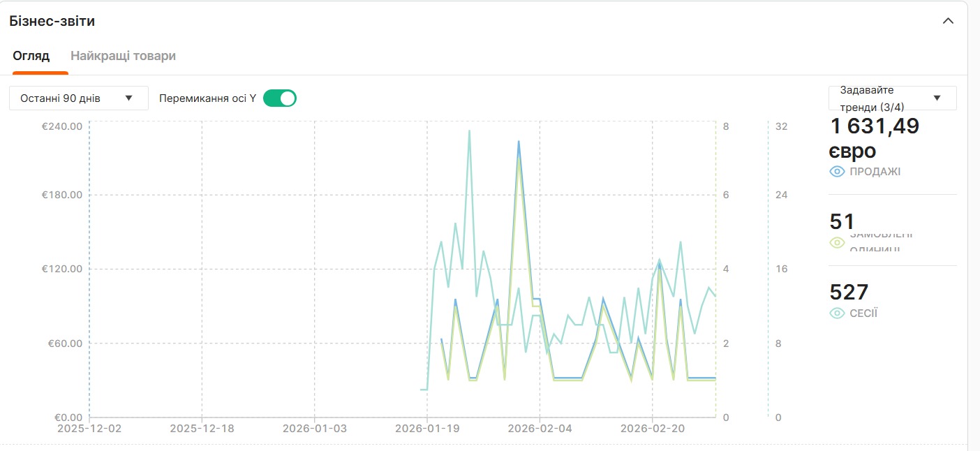Screen dimensions: 980x451
Task: Open the Найкращі товари tab
Action: pos(123,56)
